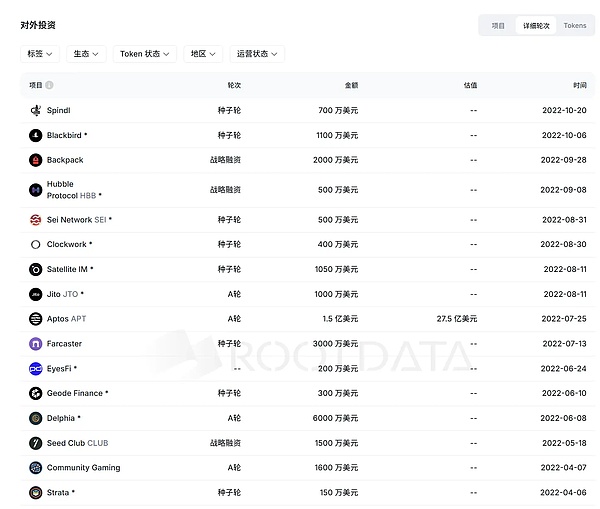Open the Satellite IM project link
This screenshot has height=509, width=600.
tap(67, 269)
